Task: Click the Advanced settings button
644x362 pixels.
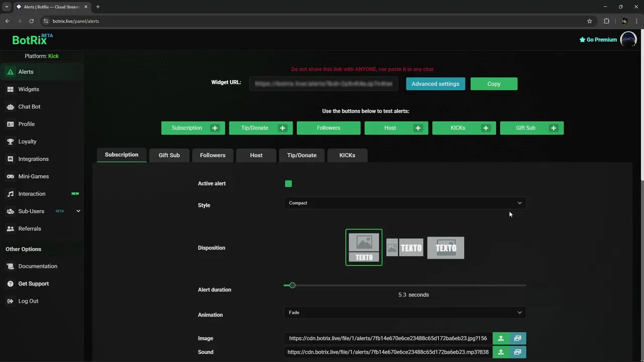Action: tap(435, 84)
